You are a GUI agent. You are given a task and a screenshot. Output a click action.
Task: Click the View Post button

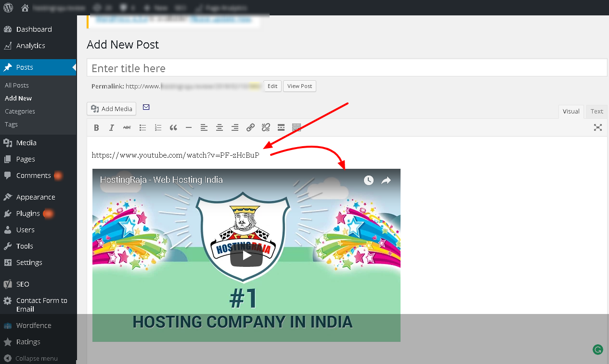(x=299, y=86)
